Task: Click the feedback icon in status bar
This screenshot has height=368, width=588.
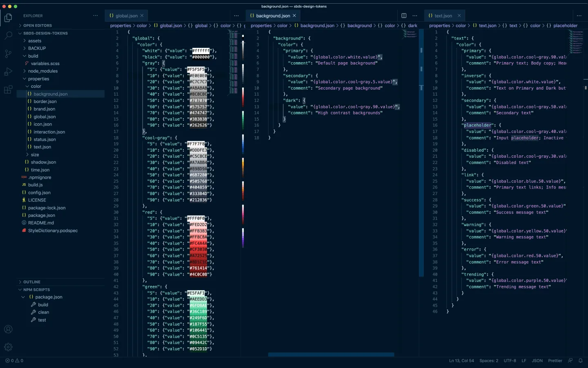Action: (x=570, y=361)
